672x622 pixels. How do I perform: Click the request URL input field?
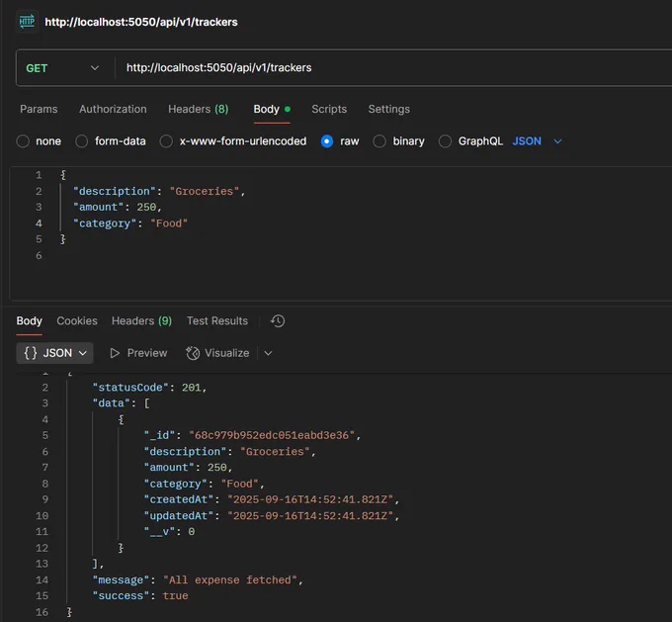394,68
